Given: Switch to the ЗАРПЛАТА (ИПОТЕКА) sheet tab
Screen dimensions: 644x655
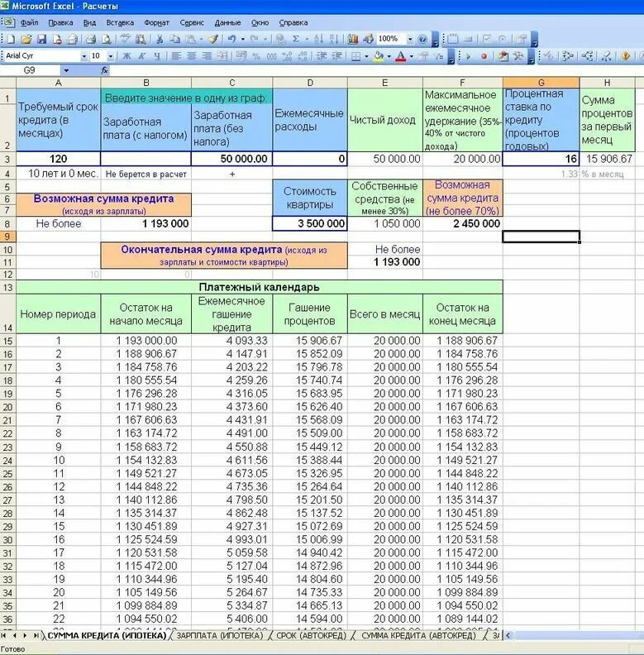Looking at the screenshot, I should tap(220, 635).
